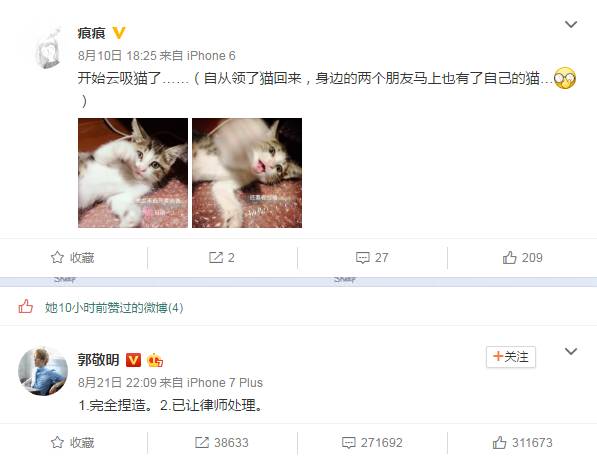Click the red thumbs-up icon beside 赞过的微博
The height and width of the screenshot is (460, 597).
26,307
